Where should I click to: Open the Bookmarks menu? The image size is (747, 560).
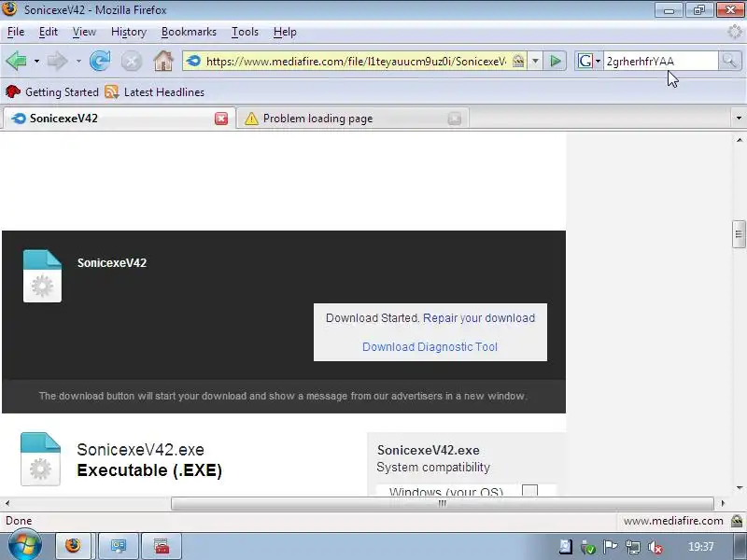189,32
